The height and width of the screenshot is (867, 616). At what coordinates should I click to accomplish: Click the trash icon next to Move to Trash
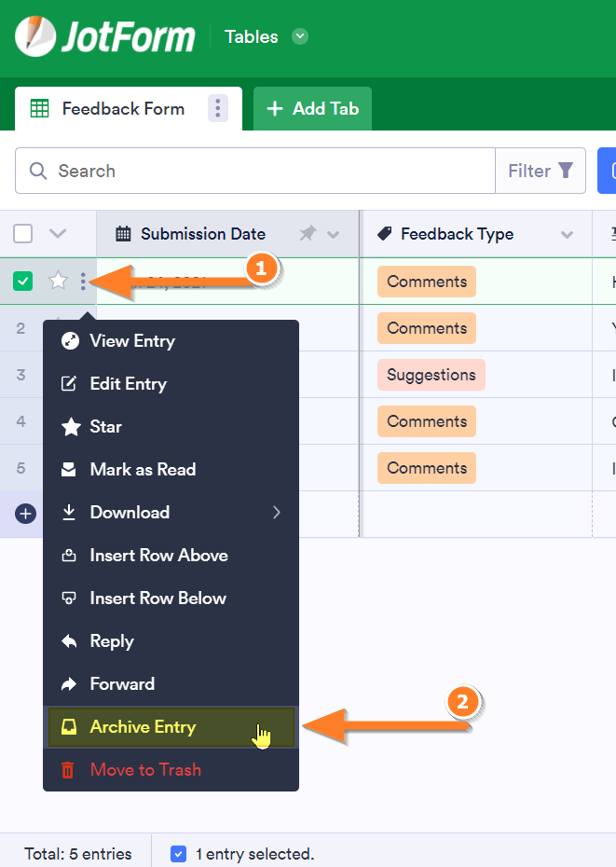pyautogui.click(x=65, y=769)
